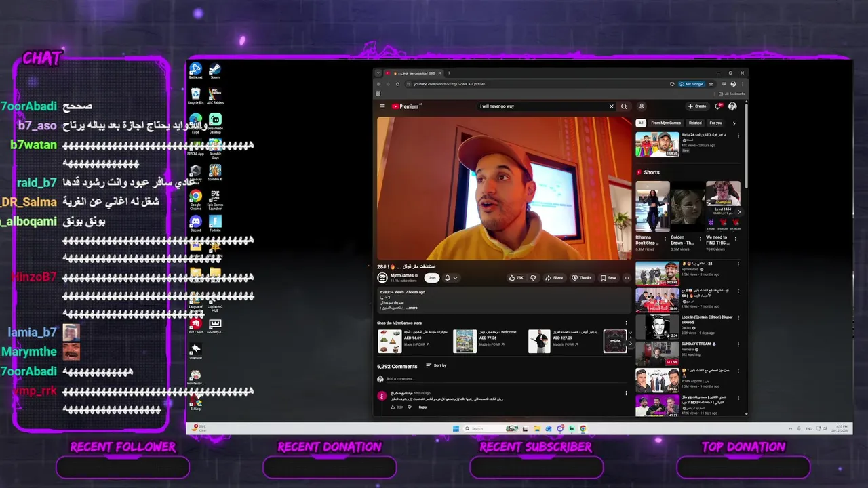Click the YouTube Premium logo
The height and width of the screenshot is (488, 868).
[406, 106]
